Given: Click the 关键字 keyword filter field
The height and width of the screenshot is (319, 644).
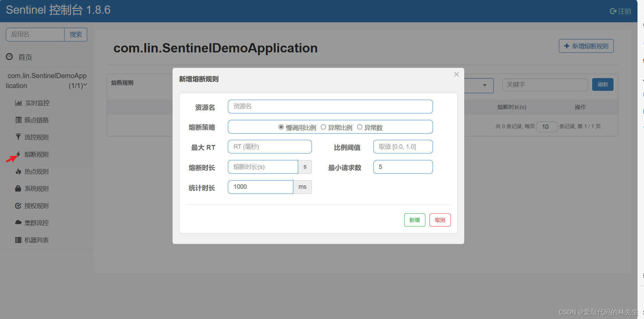Looking at the screenshot, I should [x=545, y=85].
